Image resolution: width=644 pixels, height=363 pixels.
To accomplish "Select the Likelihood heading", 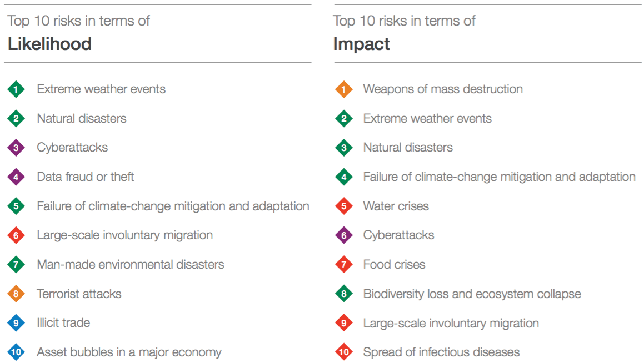I will pos(49,44).
